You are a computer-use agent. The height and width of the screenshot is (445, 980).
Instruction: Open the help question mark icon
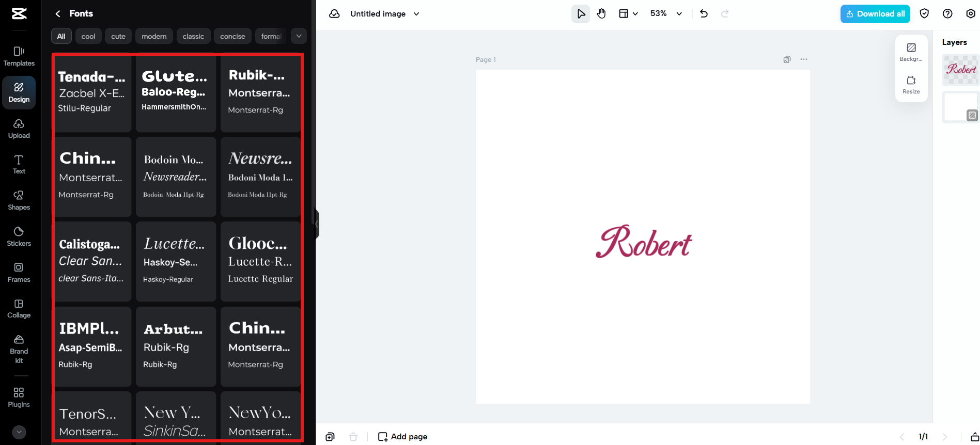click(x=947, y=14)
